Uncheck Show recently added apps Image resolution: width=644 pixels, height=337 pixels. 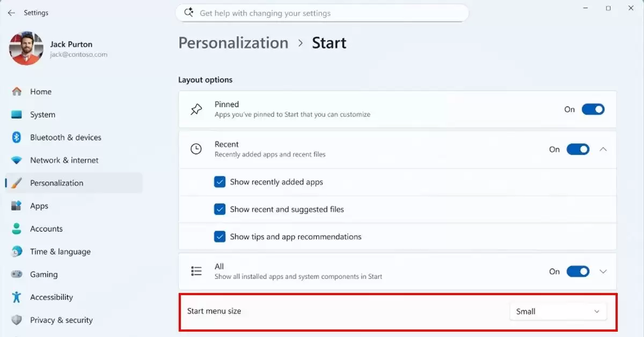[x=219, y=182]
